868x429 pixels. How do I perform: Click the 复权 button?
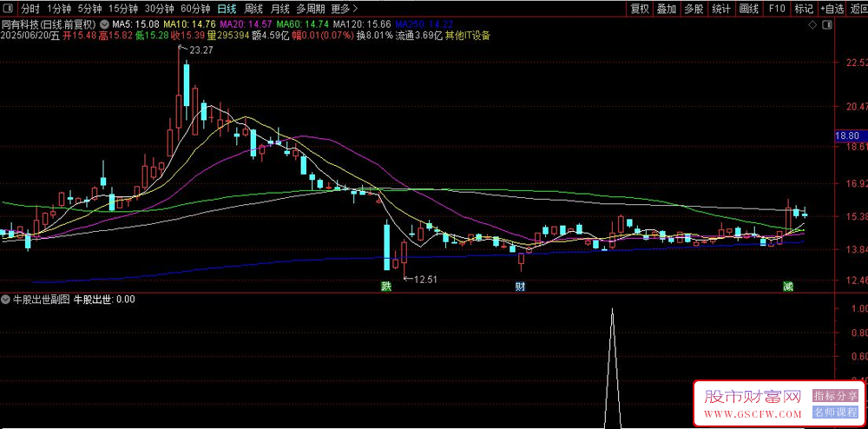coord(640,9)
